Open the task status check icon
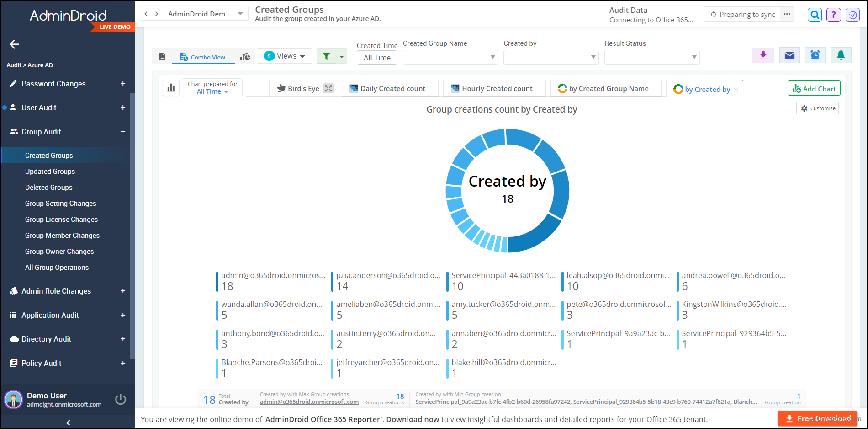Viewport: 868px width, 429px height. point(853,15)
